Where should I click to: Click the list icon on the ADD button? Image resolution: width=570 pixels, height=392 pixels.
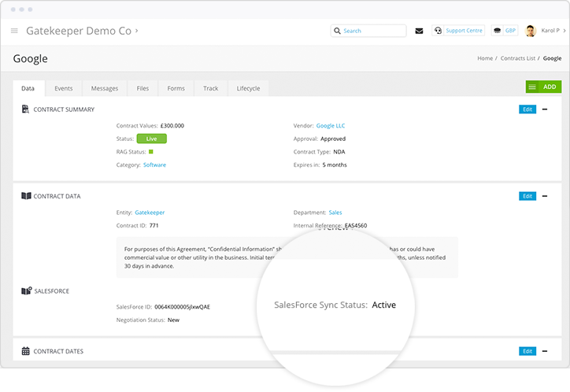click(532, 87)
